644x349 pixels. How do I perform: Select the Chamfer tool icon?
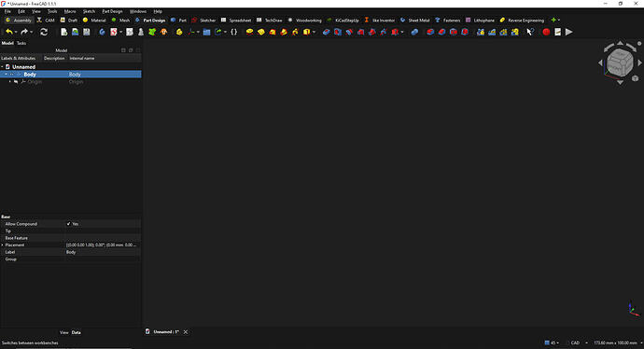pos(441,32)
